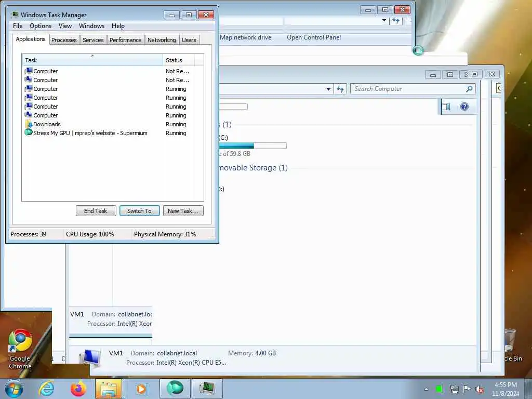
Task: Open the Help menu in Task Manager
Action: pos(118,26)
